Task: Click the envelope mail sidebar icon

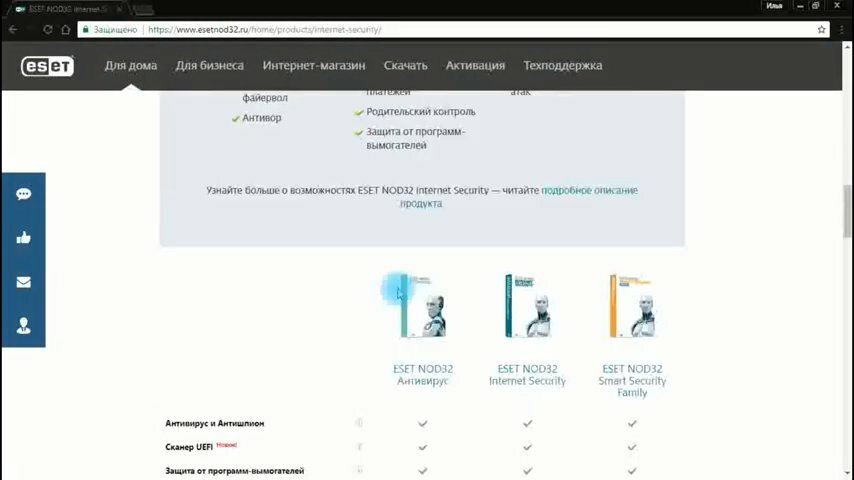Action: pos(23,282)
